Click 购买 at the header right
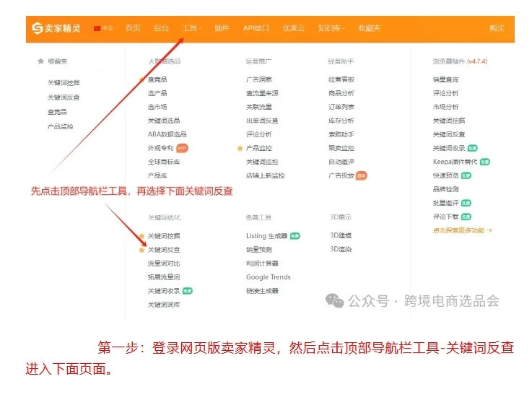Viewport: 532px width, 405px height. click(497, 28)
